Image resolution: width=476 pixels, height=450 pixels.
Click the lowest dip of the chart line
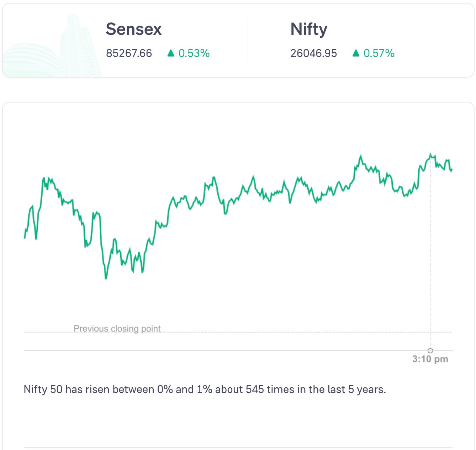106,278
